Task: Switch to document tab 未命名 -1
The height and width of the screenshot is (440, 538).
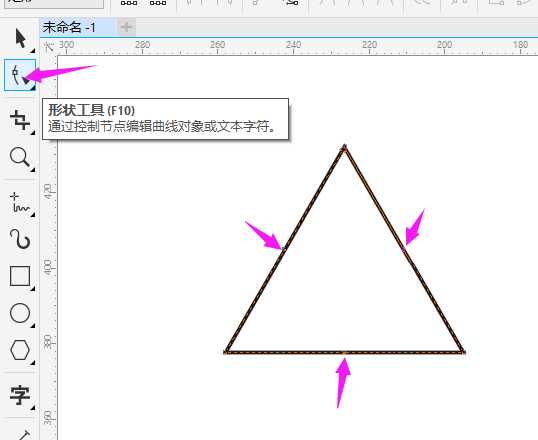Action: tap(78, 27)
